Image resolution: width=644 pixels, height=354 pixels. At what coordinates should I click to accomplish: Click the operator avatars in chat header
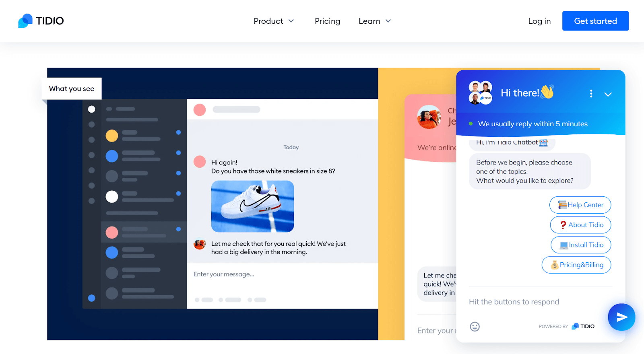[x=481, y=93]
